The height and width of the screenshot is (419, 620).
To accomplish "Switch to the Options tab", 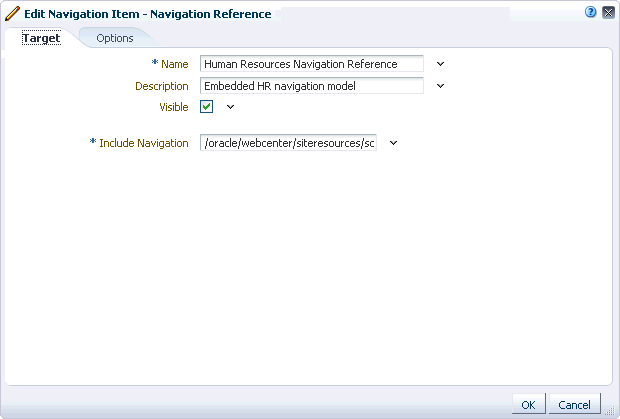I will [115, 38].
